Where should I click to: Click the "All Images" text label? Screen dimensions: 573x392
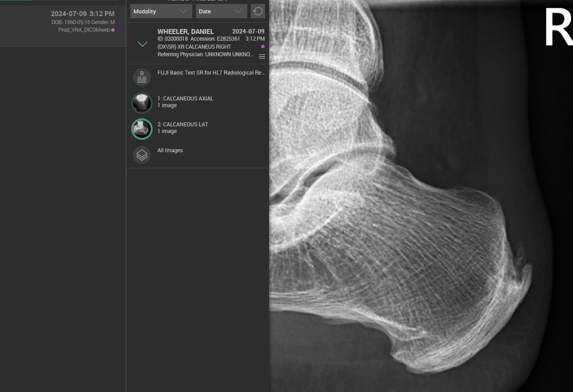pyautogui.click(x=170, y=150)
